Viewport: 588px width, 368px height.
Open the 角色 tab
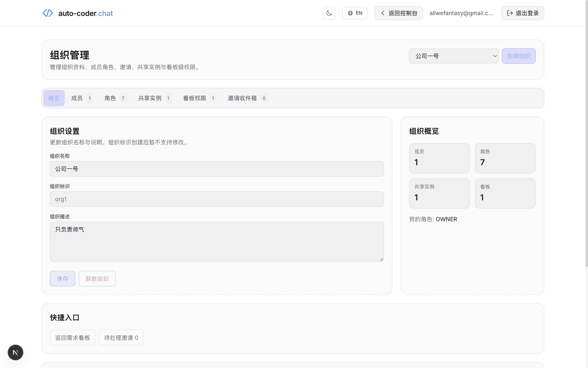tap(115, 98)
